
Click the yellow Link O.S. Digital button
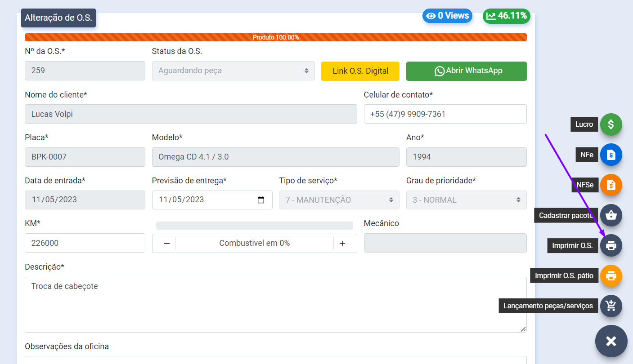pos(360,71)
